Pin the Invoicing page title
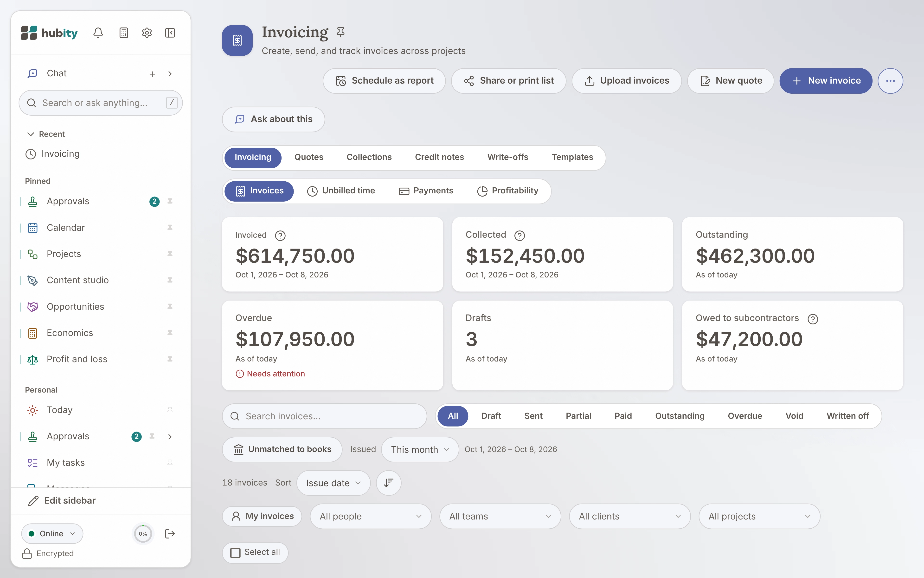 pos(340,32)
